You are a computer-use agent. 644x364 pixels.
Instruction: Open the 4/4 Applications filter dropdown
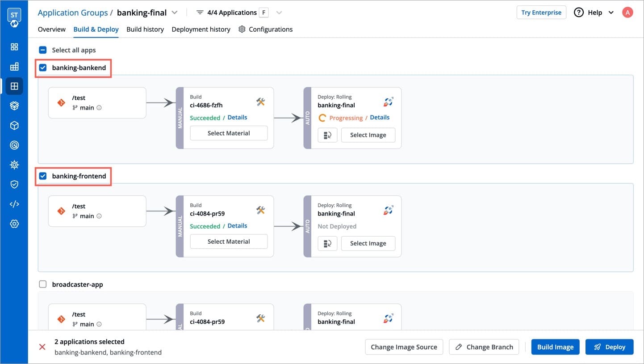point(279,13)
